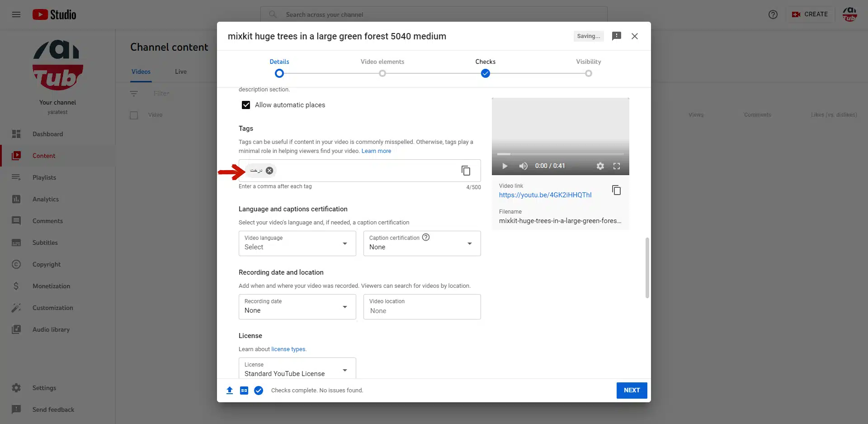Mute the video preview volume
Image resolution: width=868 pixels, height=424 pixels.
tap(523, 166)
